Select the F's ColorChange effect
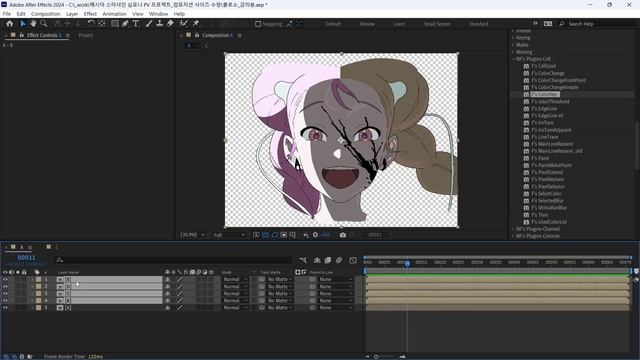The width and height of the screenshot is (640, 360). pyautogui.click(x=548, y=73)
